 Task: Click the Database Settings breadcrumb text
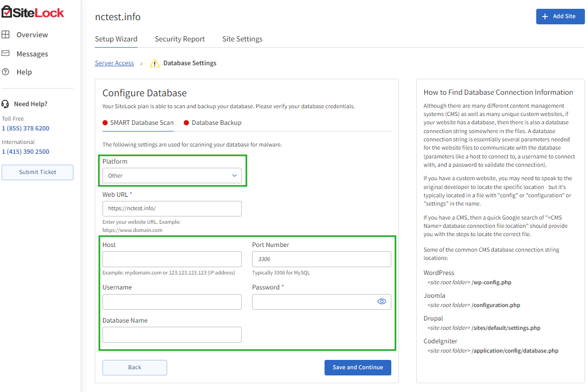(x=190, y=63)
